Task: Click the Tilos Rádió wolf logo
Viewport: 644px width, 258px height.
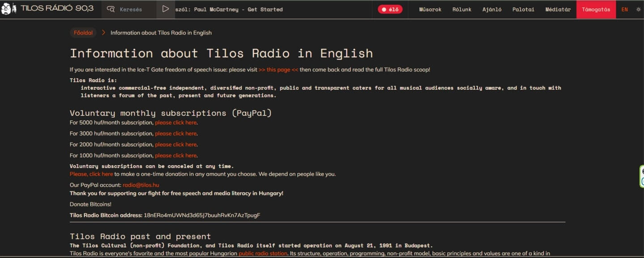Action: pos(7,8)
